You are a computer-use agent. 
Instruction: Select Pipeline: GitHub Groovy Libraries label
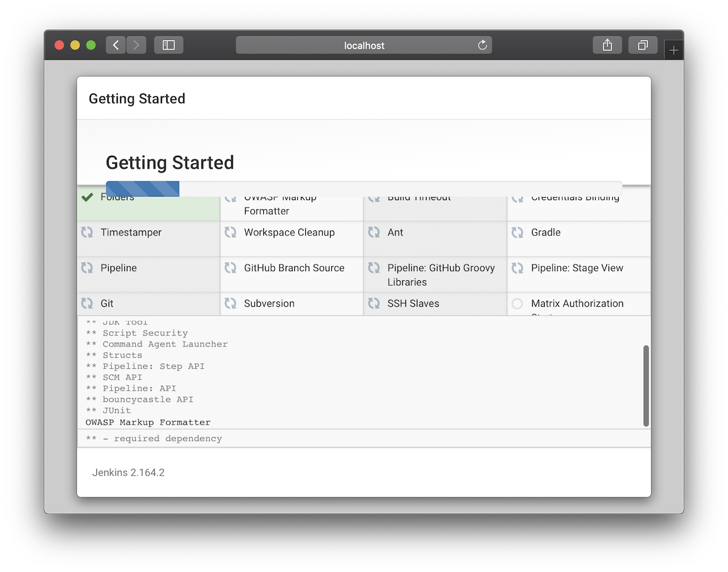[441, 275]
